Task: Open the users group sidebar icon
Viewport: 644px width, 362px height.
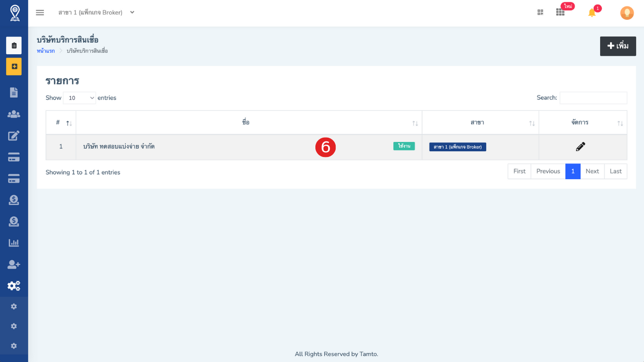Action: [14, 114]
